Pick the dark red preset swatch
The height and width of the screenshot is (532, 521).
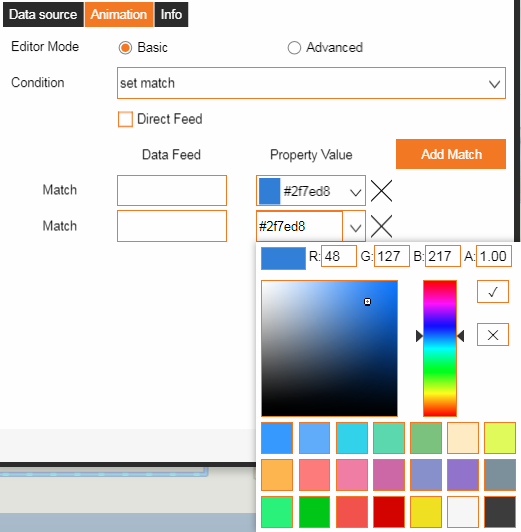(x=389, y=512)
